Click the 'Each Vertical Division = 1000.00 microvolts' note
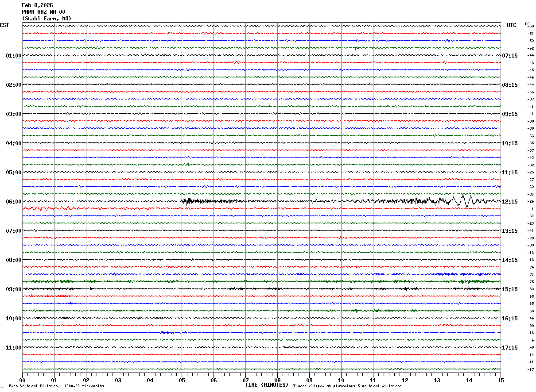The width and height of the screenshot is (536, 392). coord(57,386)
